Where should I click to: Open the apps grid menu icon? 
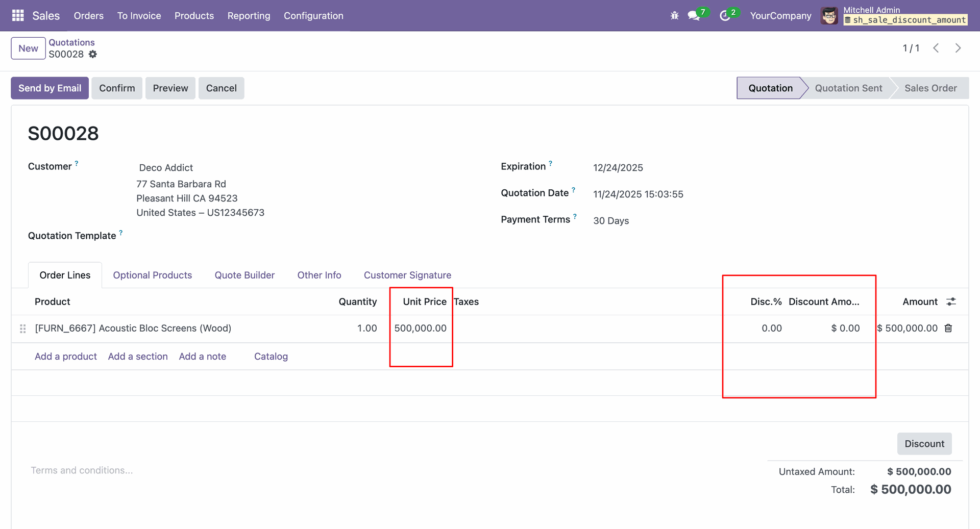tap(18, 15)
